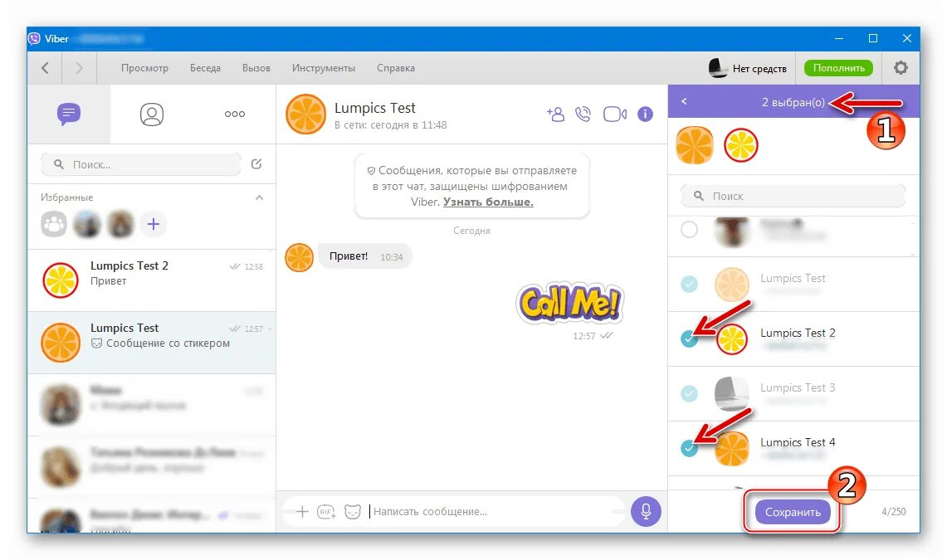Focus the contact search field in side panel

point(793,196)
